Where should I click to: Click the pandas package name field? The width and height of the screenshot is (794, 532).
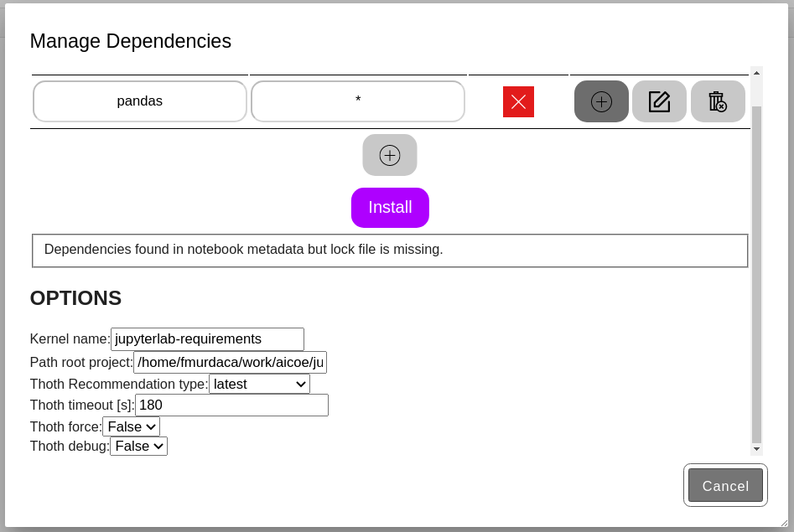pos(140,101)
